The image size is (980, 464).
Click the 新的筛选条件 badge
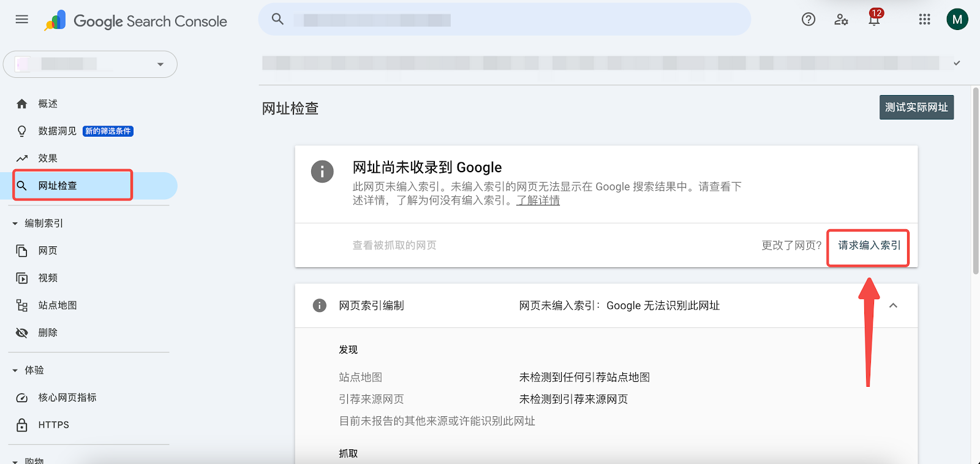click(108, 131)
